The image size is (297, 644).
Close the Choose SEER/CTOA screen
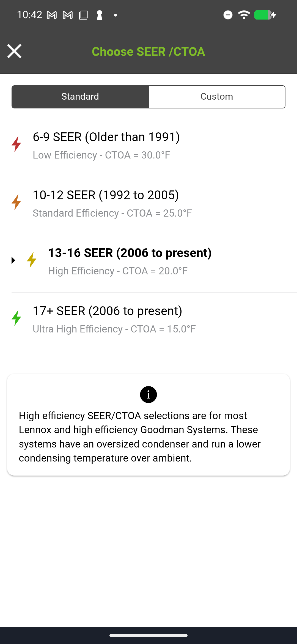coord(14,51)
